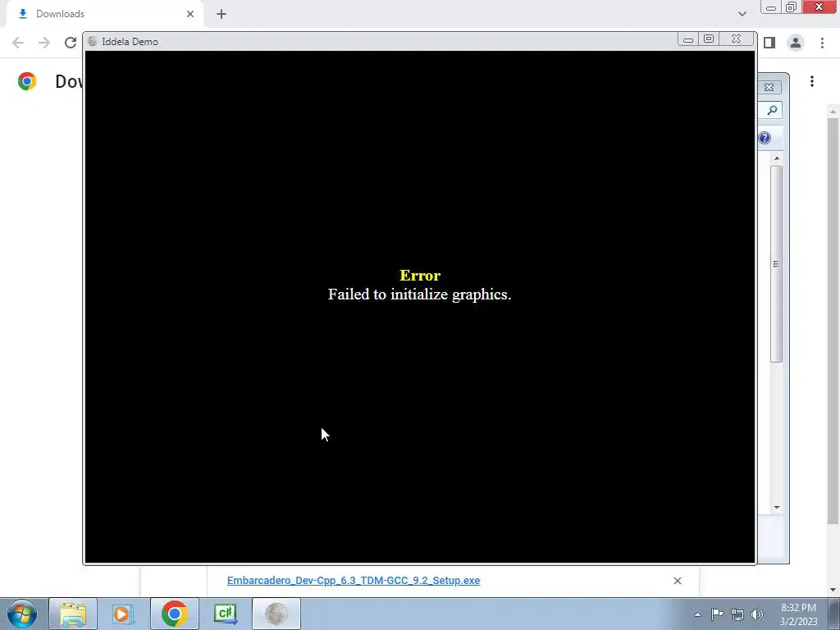Minimize the Iddela Demo window

[x=688, y=39]
